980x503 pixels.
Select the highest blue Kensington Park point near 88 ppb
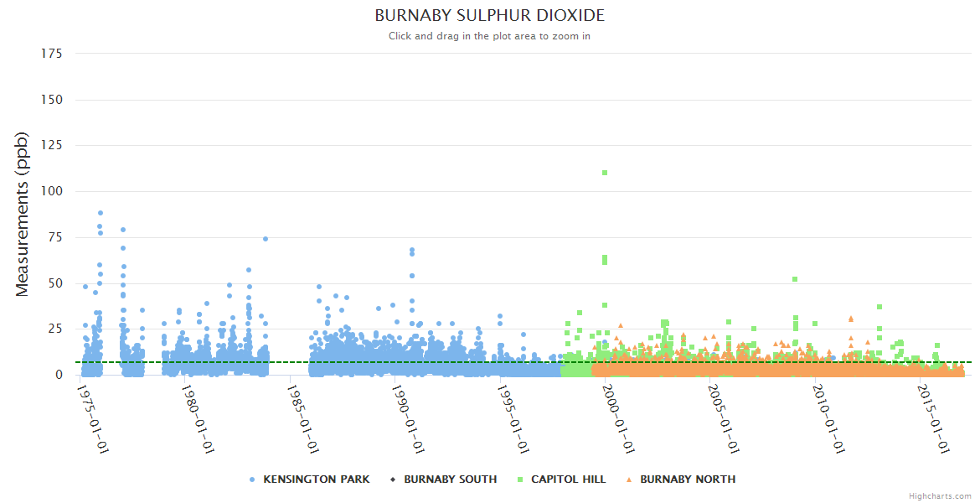pyautogui.click(x=101, y=213)
